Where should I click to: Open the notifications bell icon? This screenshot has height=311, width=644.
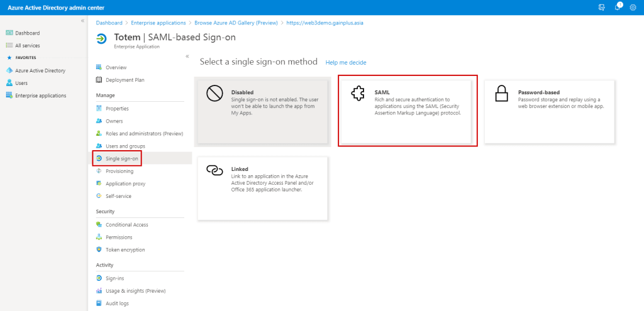click(618, 7)
